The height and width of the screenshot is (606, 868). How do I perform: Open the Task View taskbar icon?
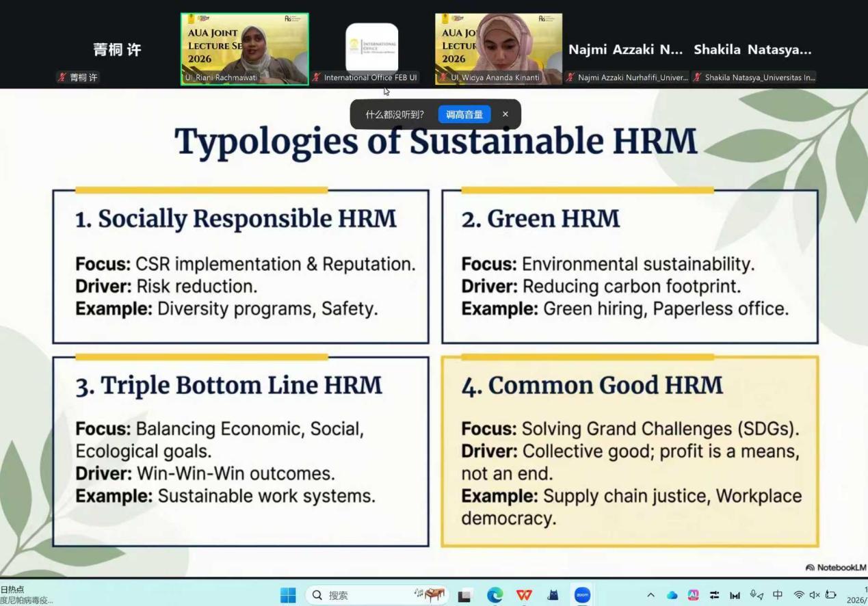tap(465, 595)
